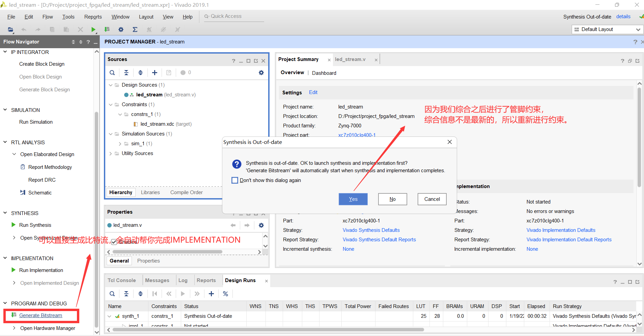This screenshot has width=644, height=336.
Task: Create new run with plus icon
Action: (211, 294)
